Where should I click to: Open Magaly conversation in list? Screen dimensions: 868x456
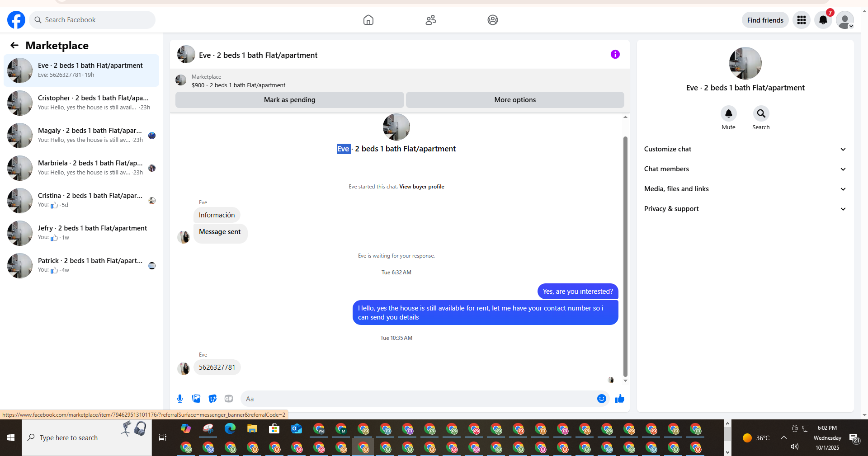(81, 136)
